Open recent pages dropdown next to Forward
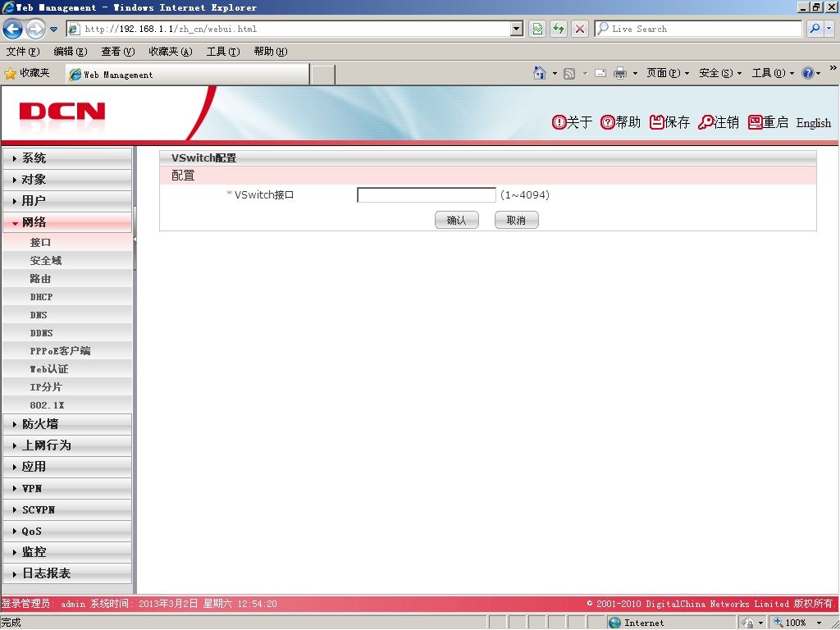This screenshot has width=840, height=630. point(53,30)
